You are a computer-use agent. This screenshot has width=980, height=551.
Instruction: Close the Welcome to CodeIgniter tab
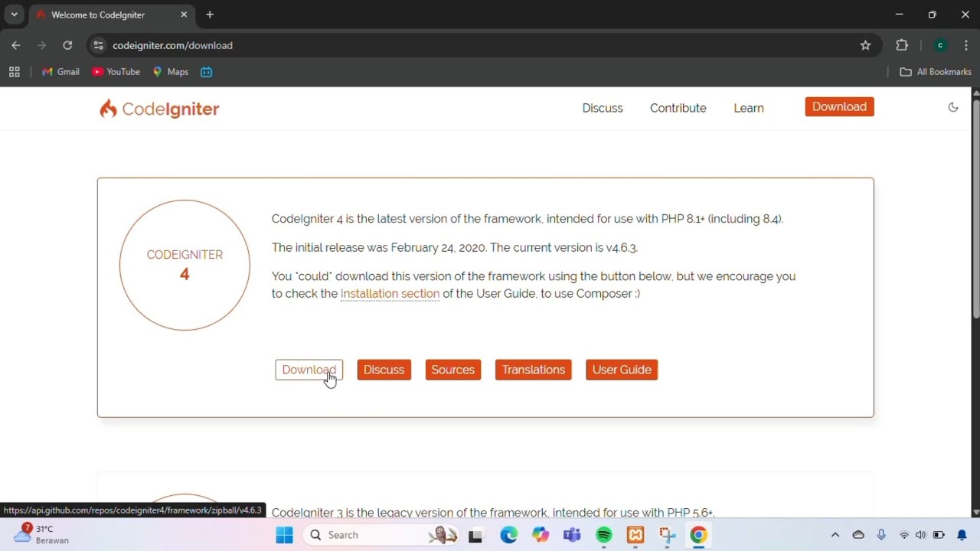184,15
